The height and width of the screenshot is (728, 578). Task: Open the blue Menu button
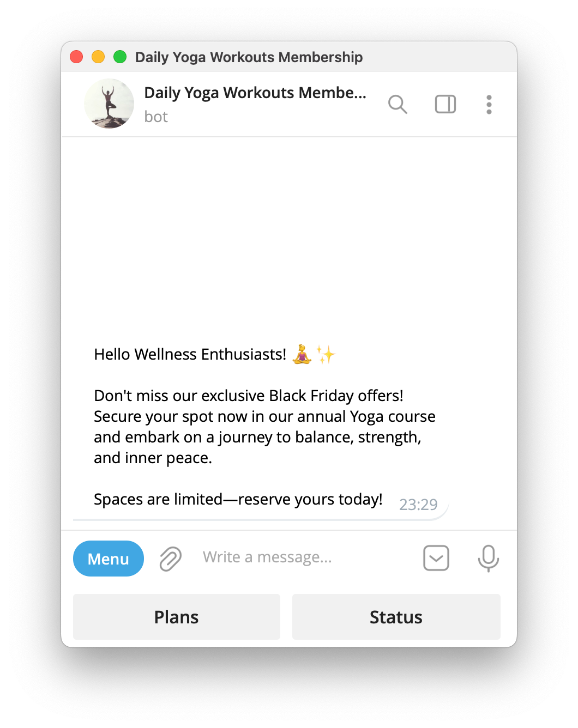click(109, 559)
